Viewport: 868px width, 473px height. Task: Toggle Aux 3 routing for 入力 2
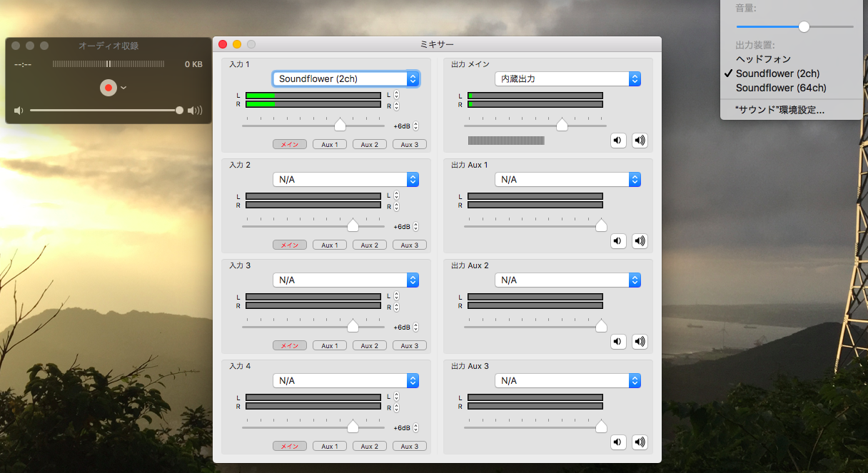click(410, 245)
